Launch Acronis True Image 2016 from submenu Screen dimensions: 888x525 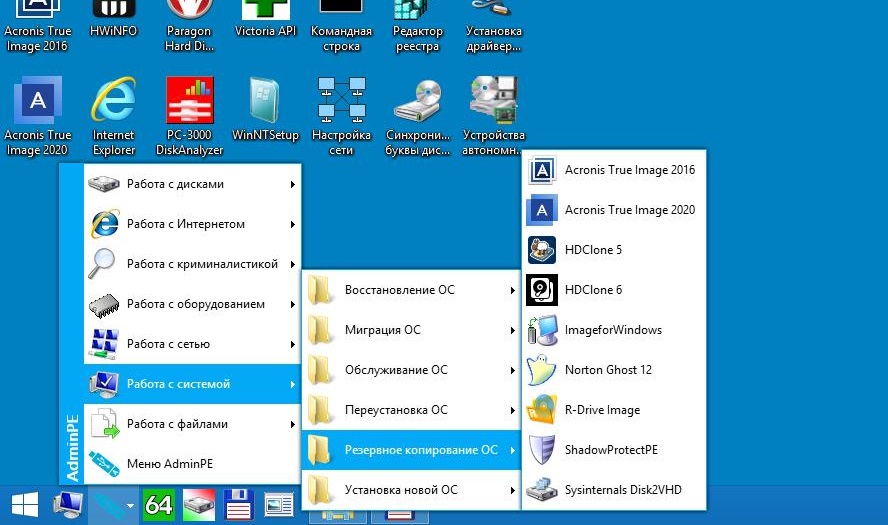[x=614, y=170]
